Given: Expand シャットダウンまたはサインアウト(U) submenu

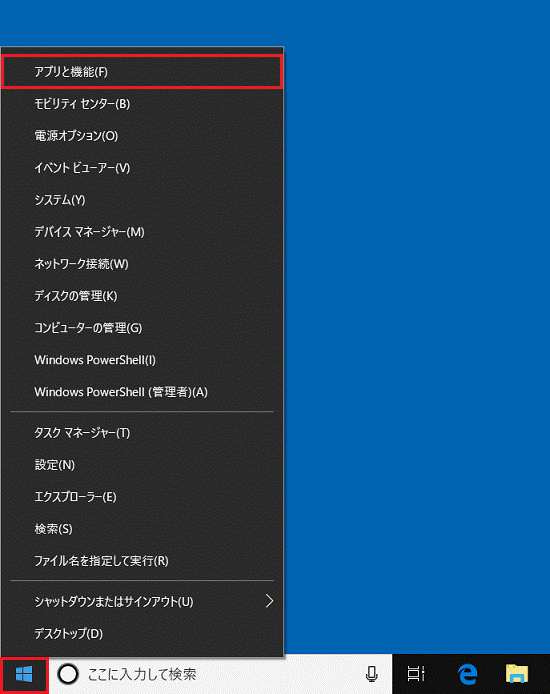Looking at the screenshot, I should click(x=142, y=601).
